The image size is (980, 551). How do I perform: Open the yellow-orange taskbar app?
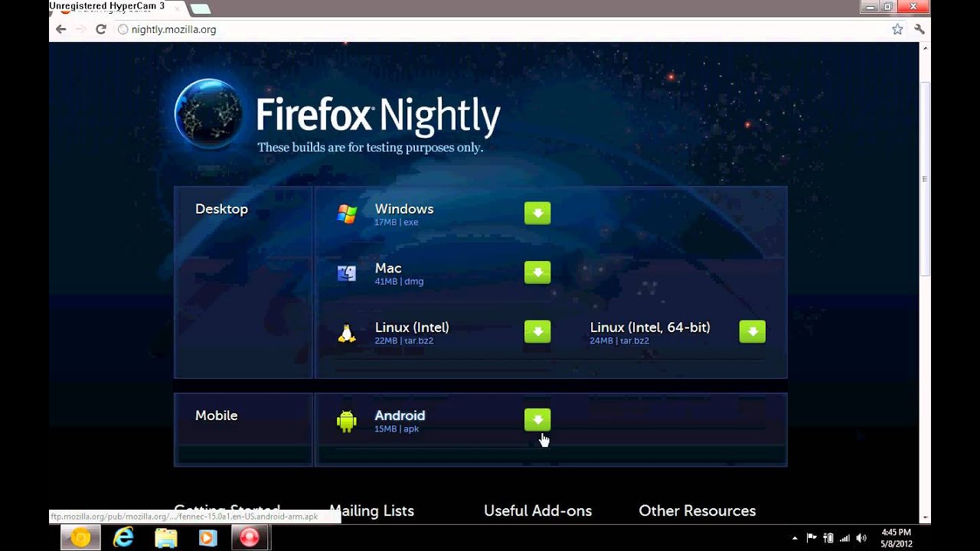[x=81, y=538]
